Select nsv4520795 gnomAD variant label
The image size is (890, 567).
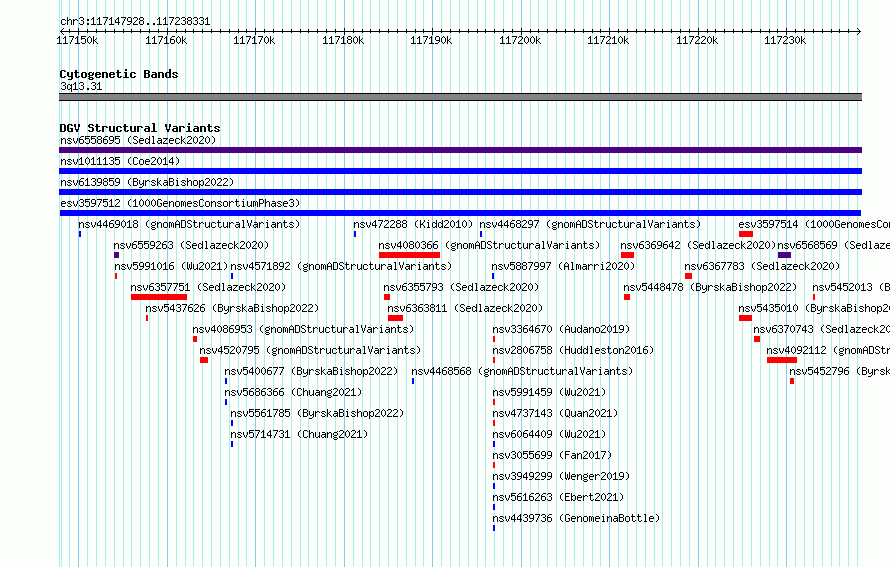pyautogui.click(x=310, y=350)
